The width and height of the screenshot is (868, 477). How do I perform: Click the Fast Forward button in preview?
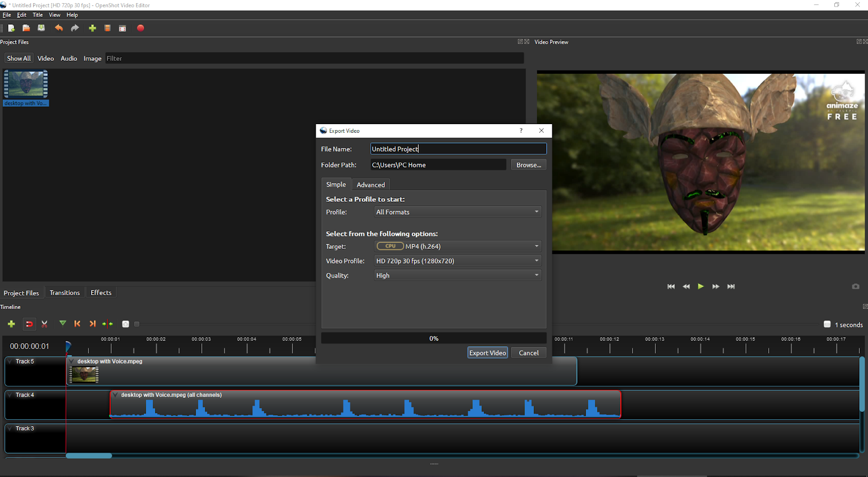[x=716, y=286]
